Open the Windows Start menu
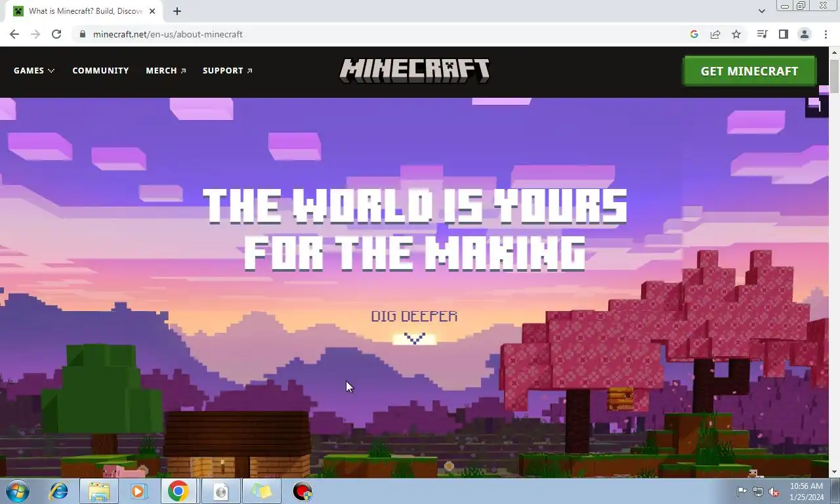Screen dimensions: 840x504 point(18,491)
